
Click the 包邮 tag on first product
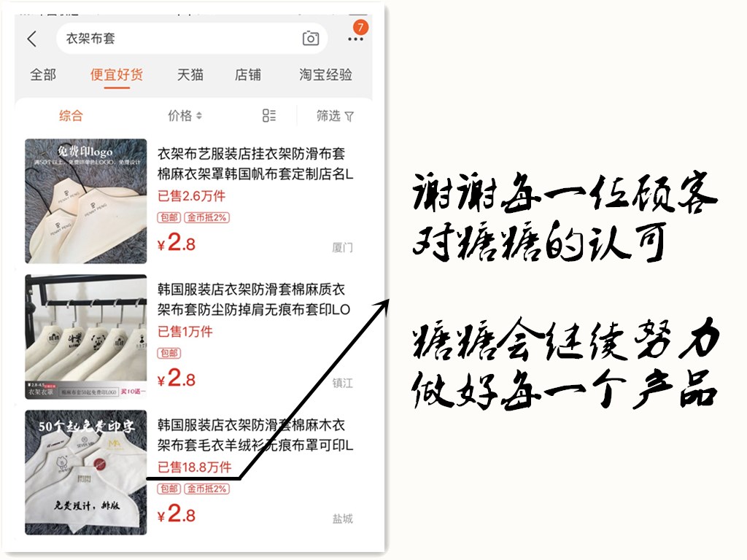pyautogui.click(x=169, y=217)
